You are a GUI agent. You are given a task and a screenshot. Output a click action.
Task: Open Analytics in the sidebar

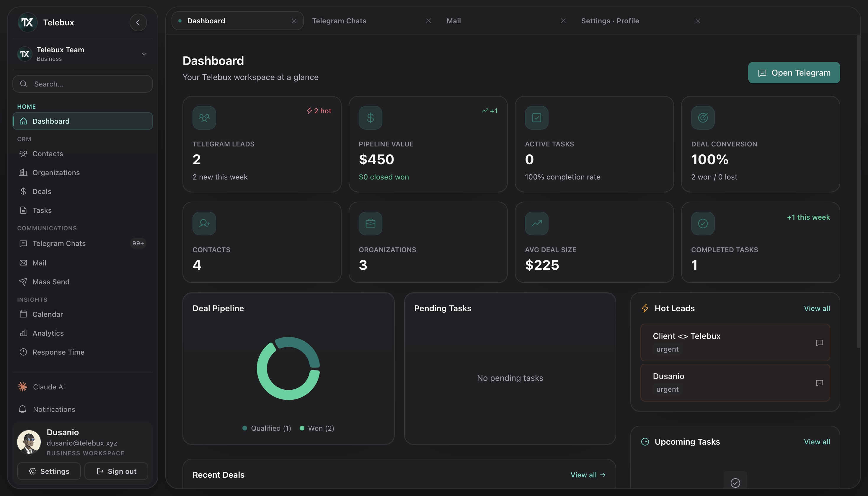click(82, 333)
